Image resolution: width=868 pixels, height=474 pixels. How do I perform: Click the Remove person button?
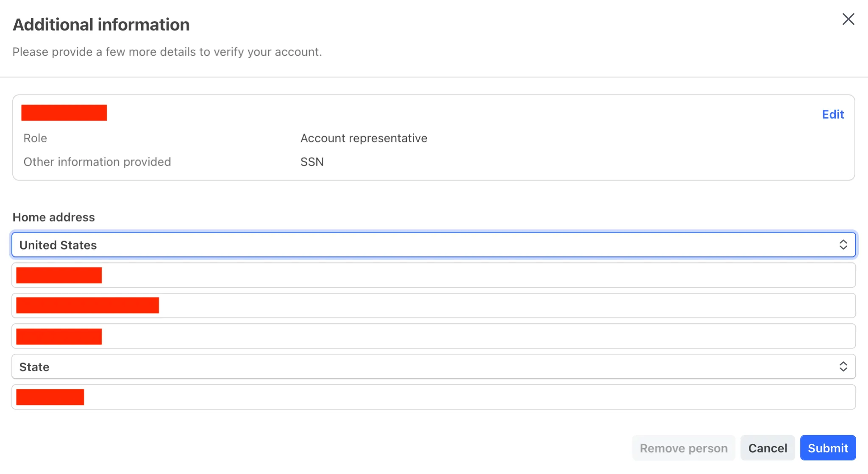[x=683, y=448]
